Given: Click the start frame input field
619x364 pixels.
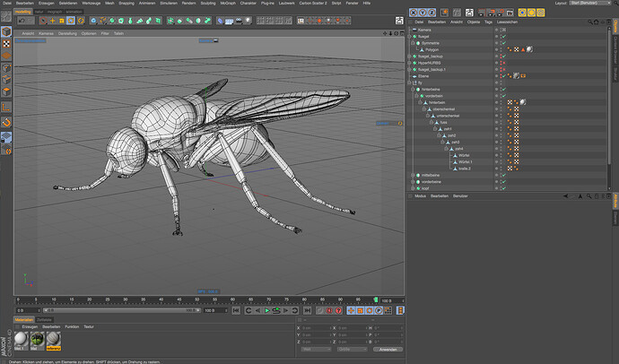Looking at the screenshot, I should pos(28,310).
